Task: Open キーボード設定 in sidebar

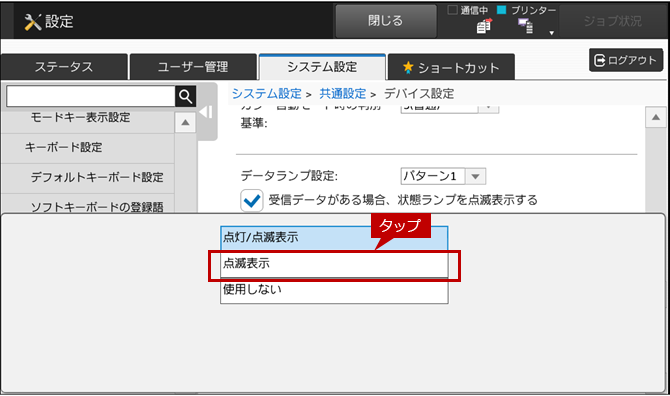Action: click(88, 148)
